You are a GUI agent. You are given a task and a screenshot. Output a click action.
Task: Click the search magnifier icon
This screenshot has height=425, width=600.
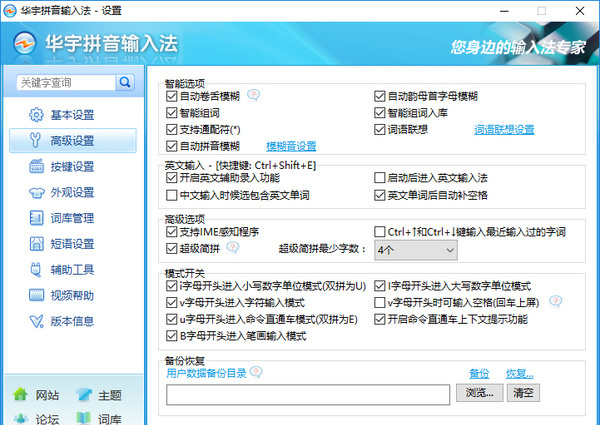[x=125, y=82]
